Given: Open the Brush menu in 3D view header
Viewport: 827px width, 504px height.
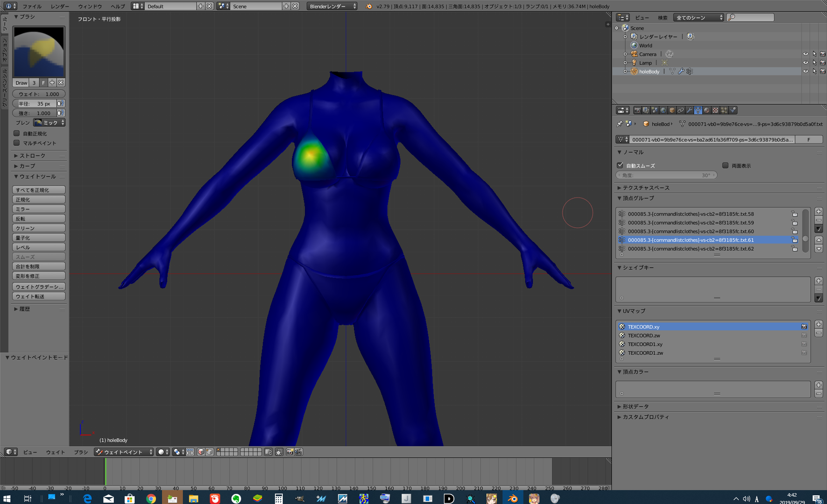Looking at the screenshot, I should pyautogui.click(x=81, y=452).
